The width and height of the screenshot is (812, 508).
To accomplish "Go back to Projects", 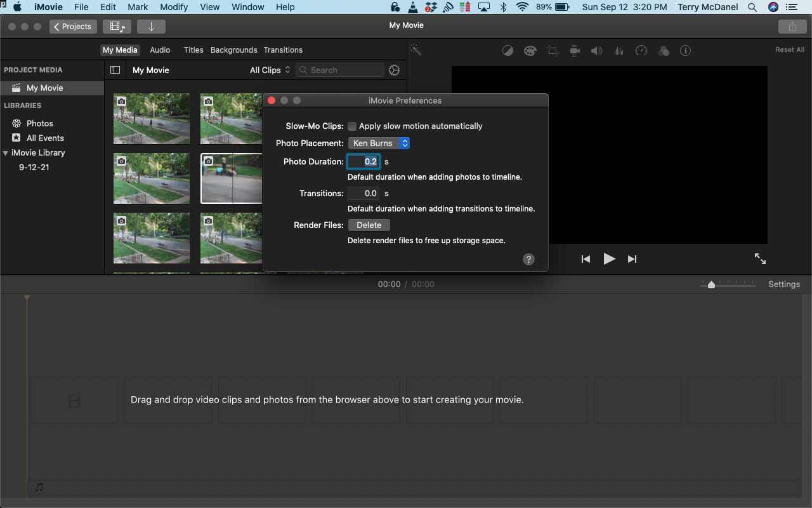I will point(73,27).
